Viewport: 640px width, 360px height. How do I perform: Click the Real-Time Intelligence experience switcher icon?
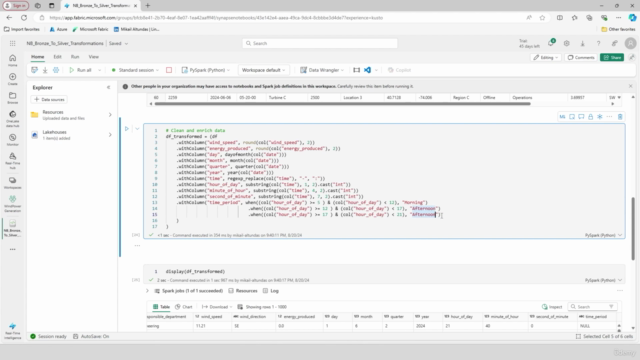[13, 330]
